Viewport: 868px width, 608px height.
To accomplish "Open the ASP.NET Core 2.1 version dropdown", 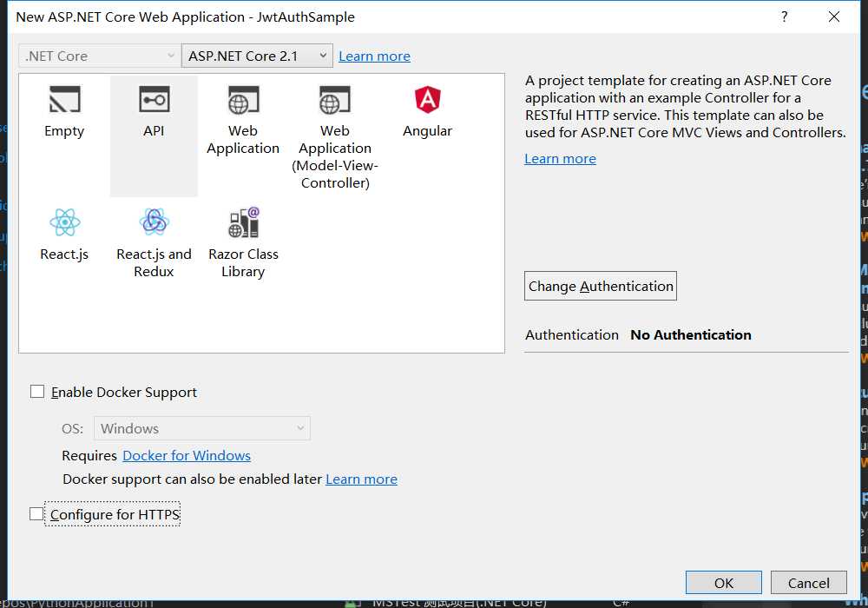I will [x=258, y=56].
